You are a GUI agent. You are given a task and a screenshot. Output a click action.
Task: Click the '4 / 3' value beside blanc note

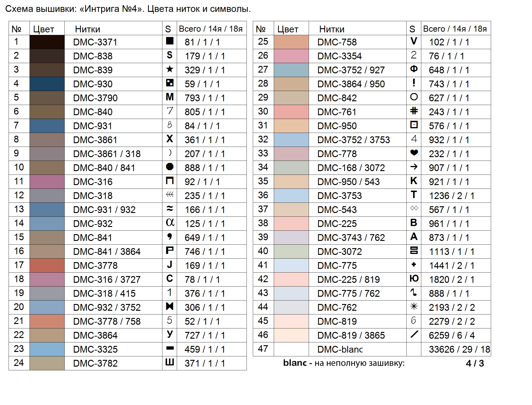(475, 363)
